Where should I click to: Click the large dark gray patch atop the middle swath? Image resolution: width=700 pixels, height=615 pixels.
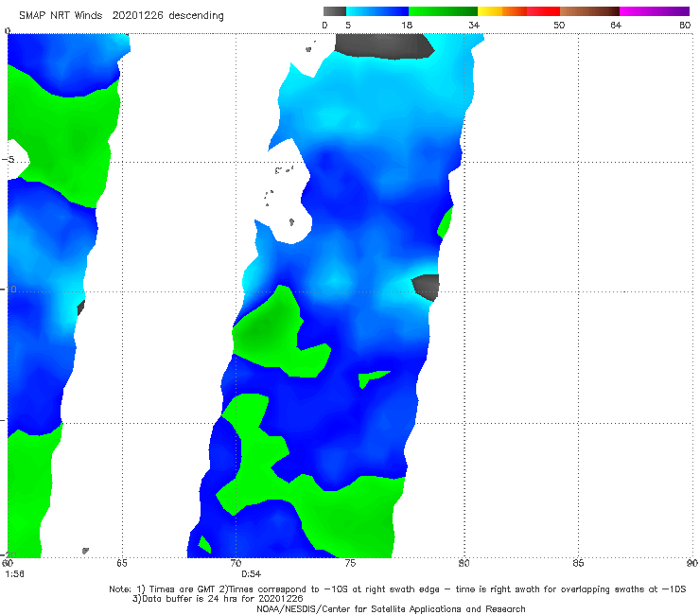pyautogui.click(x=384, y=46)
